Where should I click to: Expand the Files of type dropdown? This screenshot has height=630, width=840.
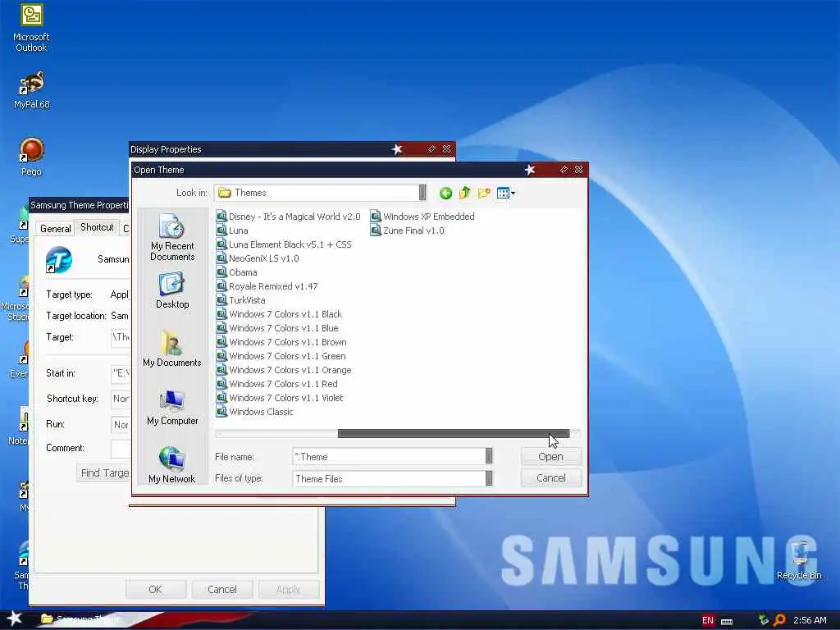(489, 478)
